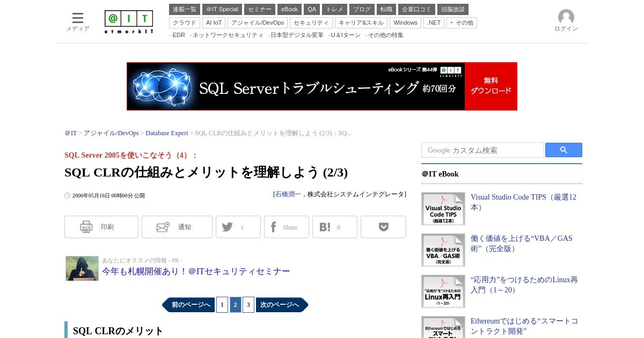Go to アジャイル/DevOps breadcrumb link
Screen dimensions: 644x338
(111, 133)
